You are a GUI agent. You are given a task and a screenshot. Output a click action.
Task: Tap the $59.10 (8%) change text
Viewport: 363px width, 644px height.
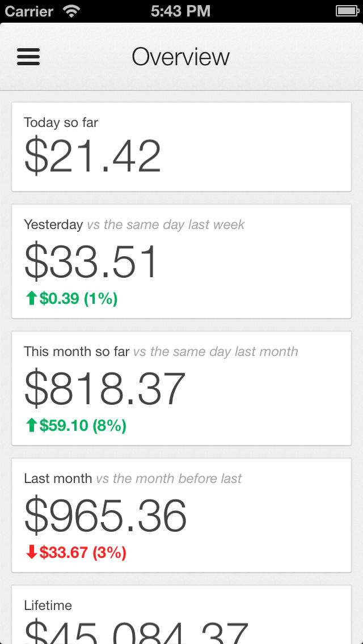coord(83,426)
